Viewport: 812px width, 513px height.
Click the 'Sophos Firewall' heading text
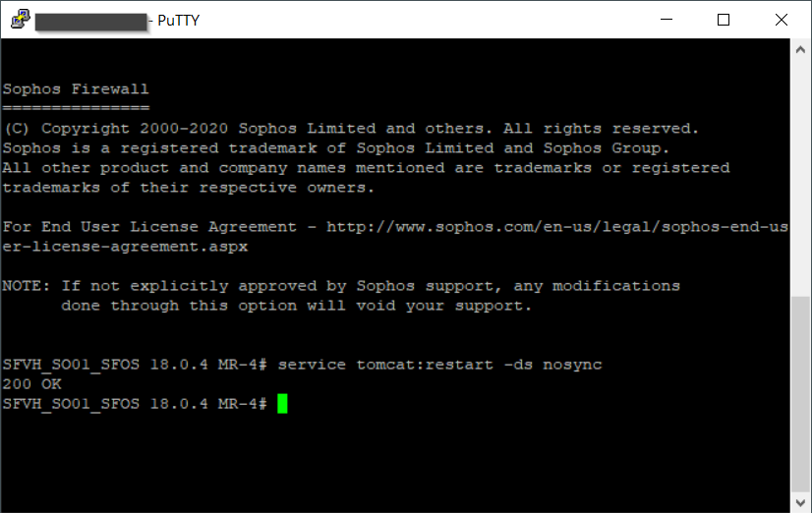76,89
